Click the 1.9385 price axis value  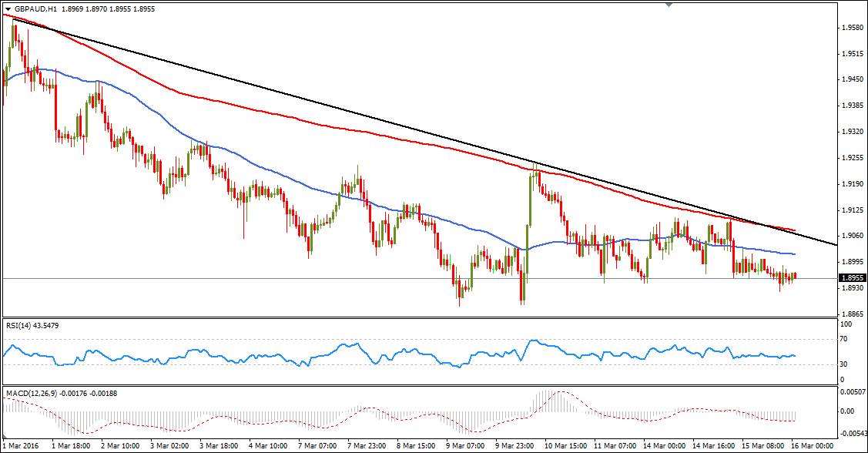[853, 106]
